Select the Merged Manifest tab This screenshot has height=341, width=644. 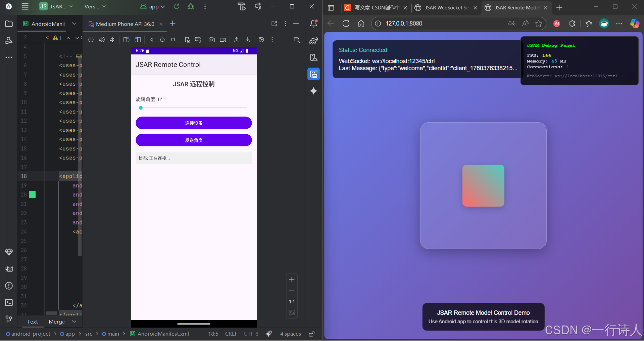(x=57, y=322)
